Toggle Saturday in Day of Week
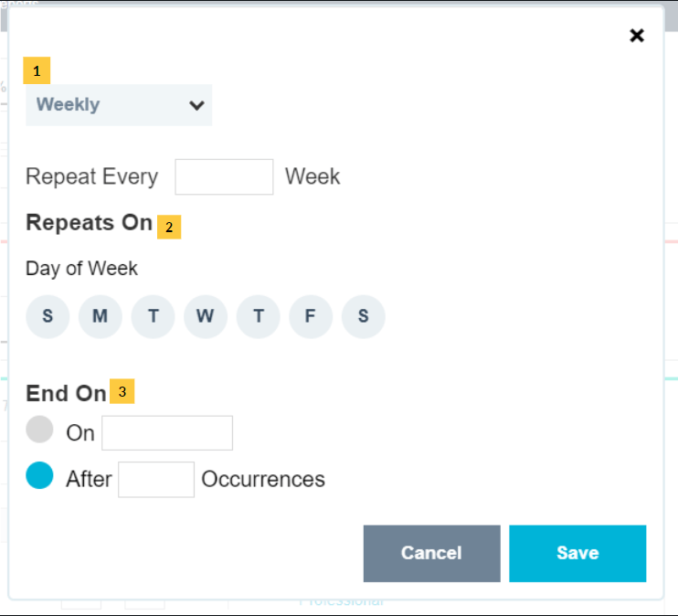Screen dimensions: 678x616 click(364, 317)
